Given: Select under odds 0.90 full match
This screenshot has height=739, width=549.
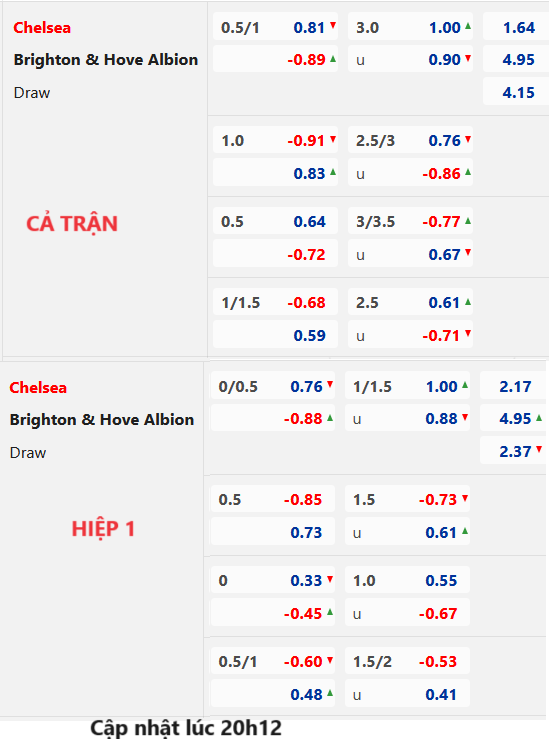Looking at the screenshot, I should coord(444,60).
